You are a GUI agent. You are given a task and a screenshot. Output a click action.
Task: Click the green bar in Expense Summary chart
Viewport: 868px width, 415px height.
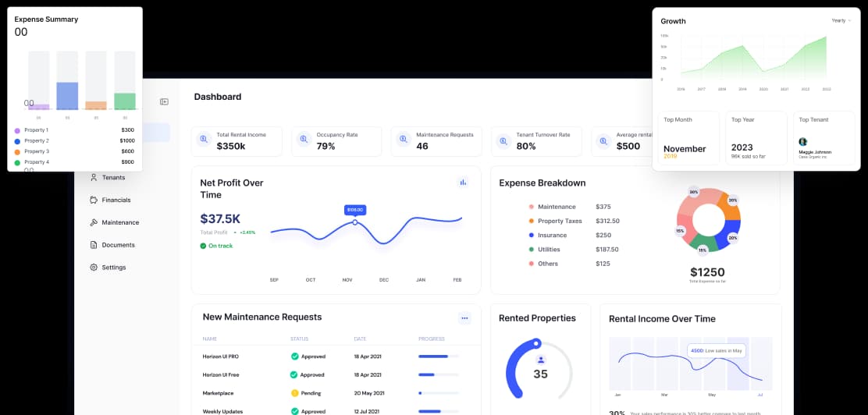(x=125, y=101)
